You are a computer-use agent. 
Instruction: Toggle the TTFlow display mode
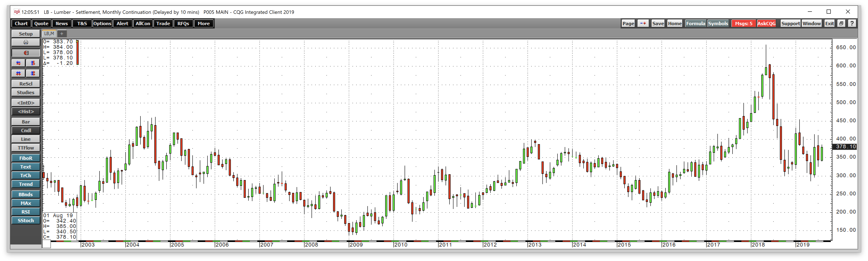25,148
